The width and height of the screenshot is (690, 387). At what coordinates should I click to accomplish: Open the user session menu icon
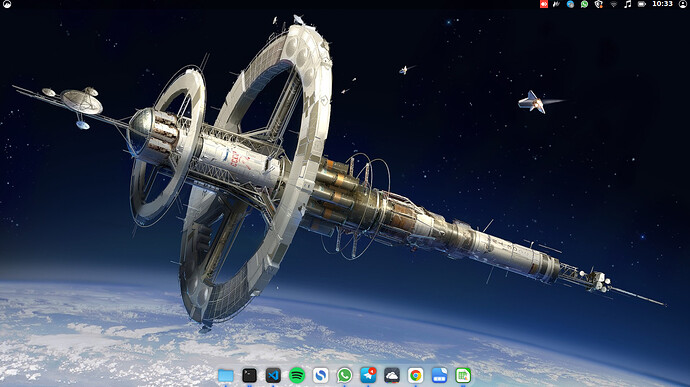tap(683, 4)
